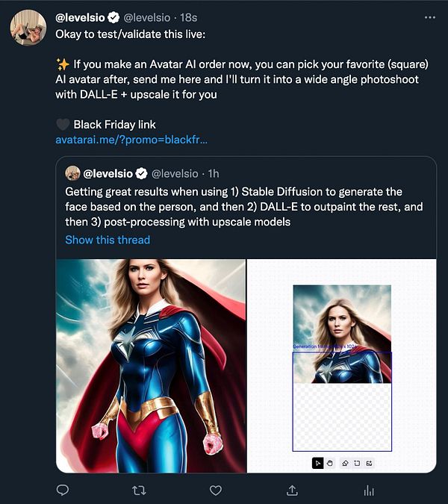Image resolution: width=448 pixels, height=504 pixels.
Task: Open the superhero full-body image
Action: click(x=151, y=365)
